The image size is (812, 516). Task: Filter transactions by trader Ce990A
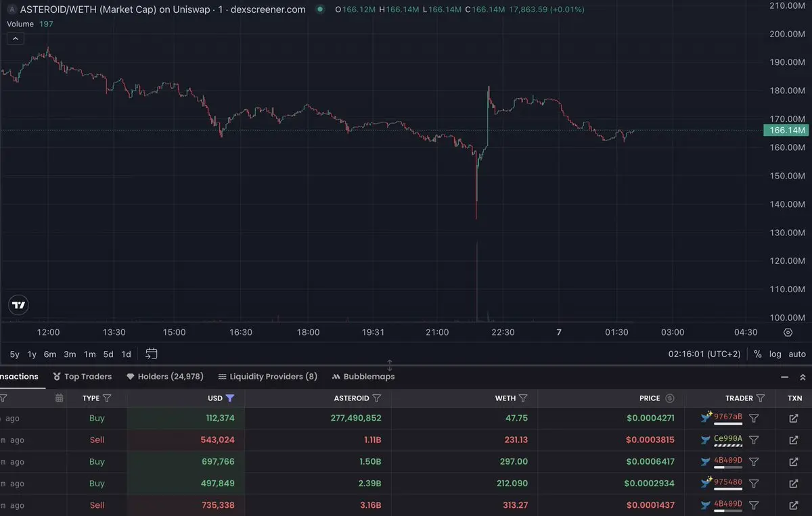754,440
